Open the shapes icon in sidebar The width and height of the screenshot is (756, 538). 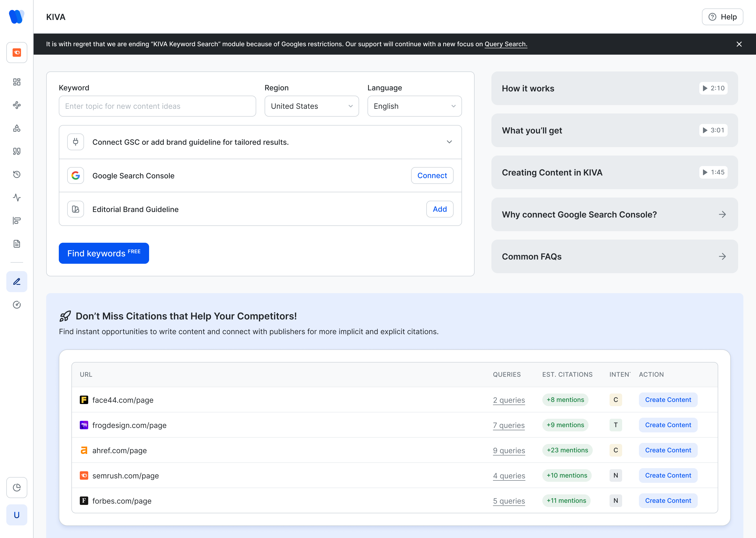coord(17,128)
